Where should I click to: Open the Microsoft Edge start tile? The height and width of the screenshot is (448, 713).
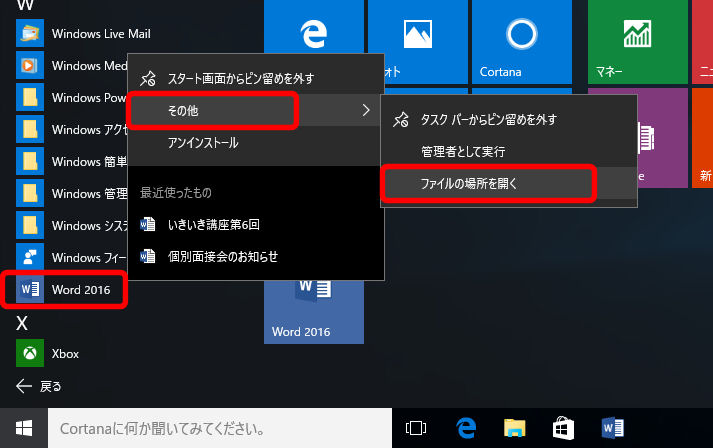314,27
